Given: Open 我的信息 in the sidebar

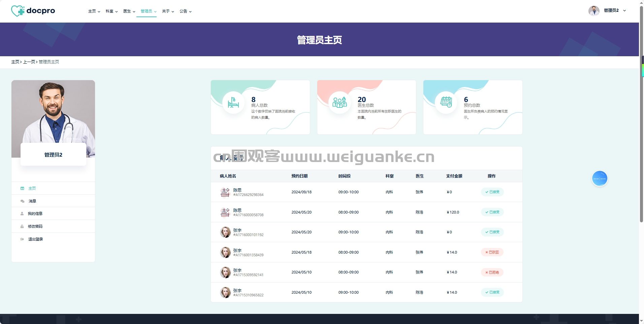Looking at the screenshot, I should pyautogui.click(x=35, y=214).
